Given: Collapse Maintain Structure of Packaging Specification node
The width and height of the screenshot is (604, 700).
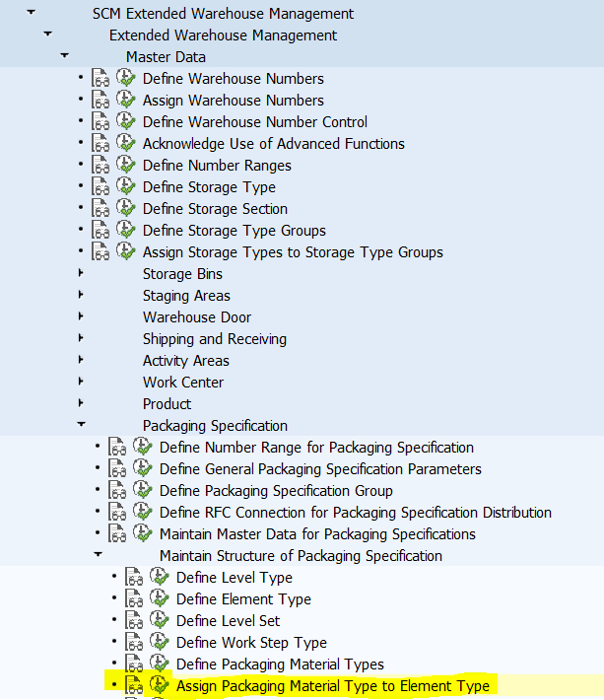Looking at the screenshot, I should click(99, 554).
